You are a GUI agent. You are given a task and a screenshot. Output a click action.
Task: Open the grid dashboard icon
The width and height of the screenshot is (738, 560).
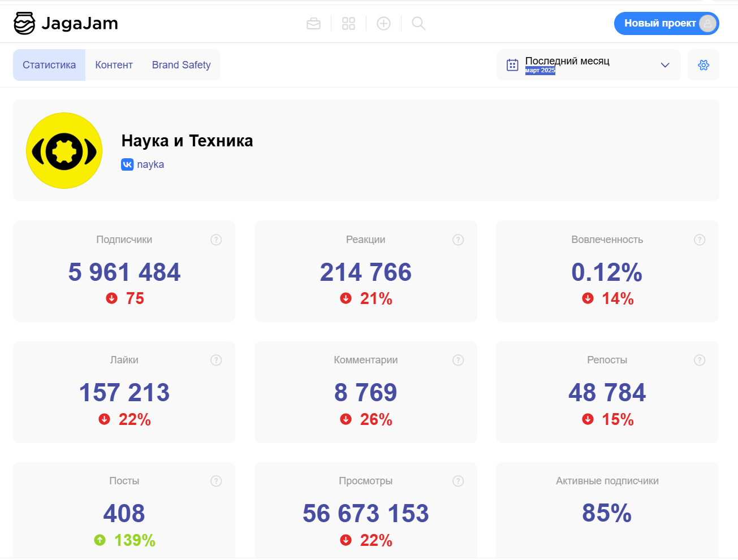pyautogui.click(x=348, y=23)
